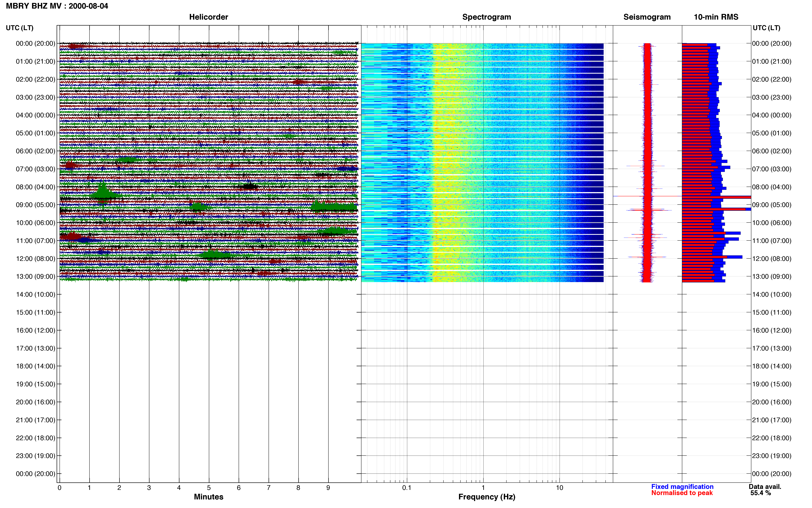Click the plot title MBRY BHZ MV : 2000-08-04
Viewport: 812px width, 508px height.
tap(57, 6)
